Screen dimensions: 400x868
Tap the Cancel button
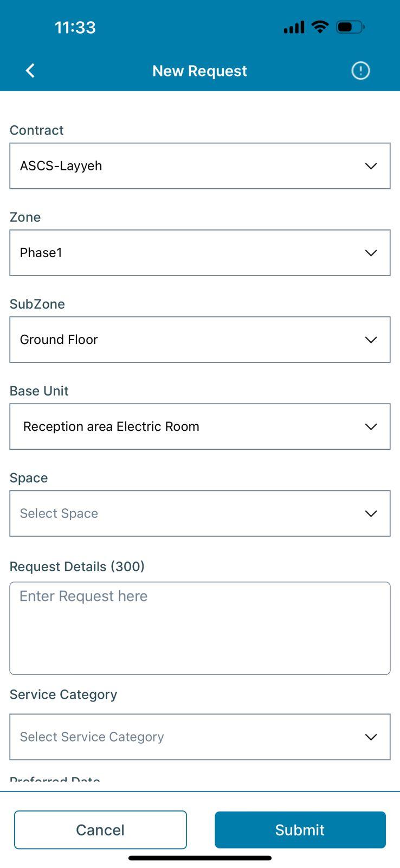coord(100,829)
